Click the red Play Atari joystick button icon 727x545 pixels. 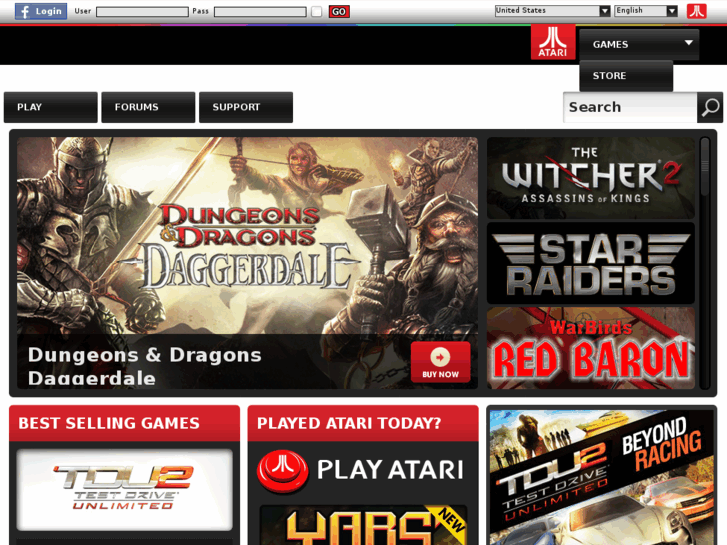(x=282, y=471)
